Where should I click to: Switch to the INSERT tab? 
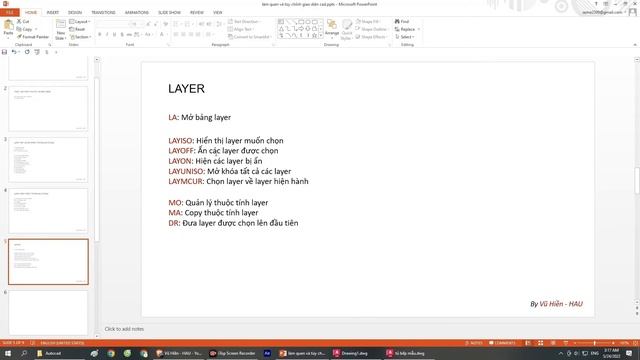tap(53, 13)
